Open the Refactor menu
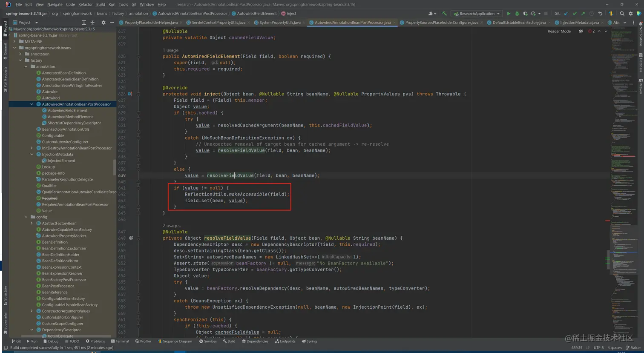Image resolution: width=644 pixels, height=353 pixels. pos(85,4)
